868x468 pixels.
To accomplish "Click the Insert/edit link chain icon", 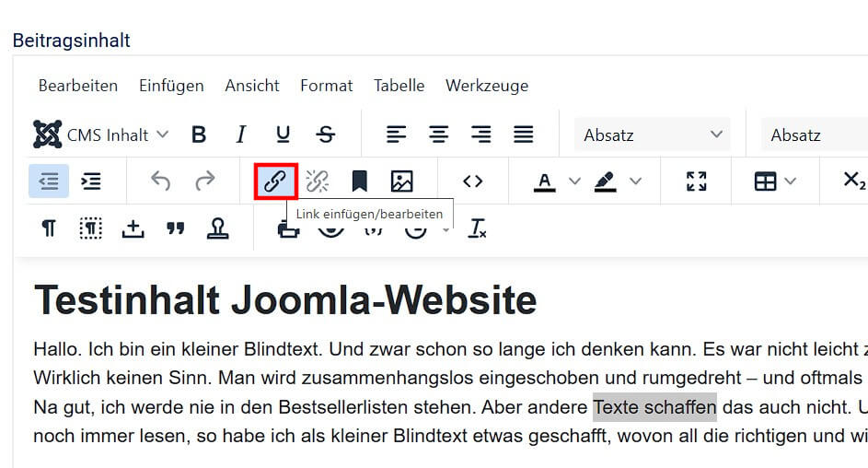I will tap(275, 181).
